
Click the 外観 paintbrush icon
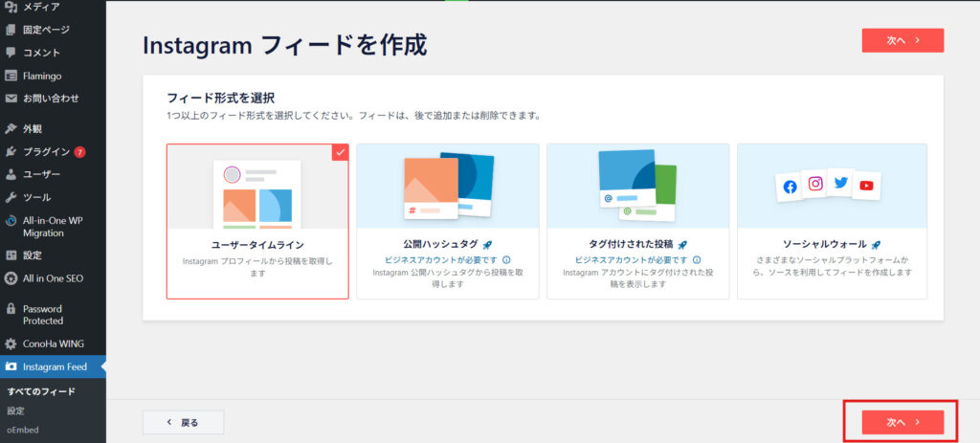(11, 129)
